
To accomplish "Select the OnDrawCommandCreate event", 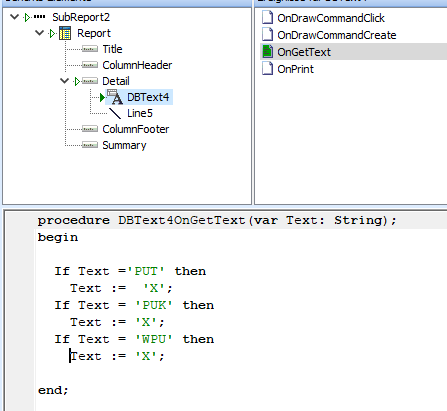I will point(337,35).
